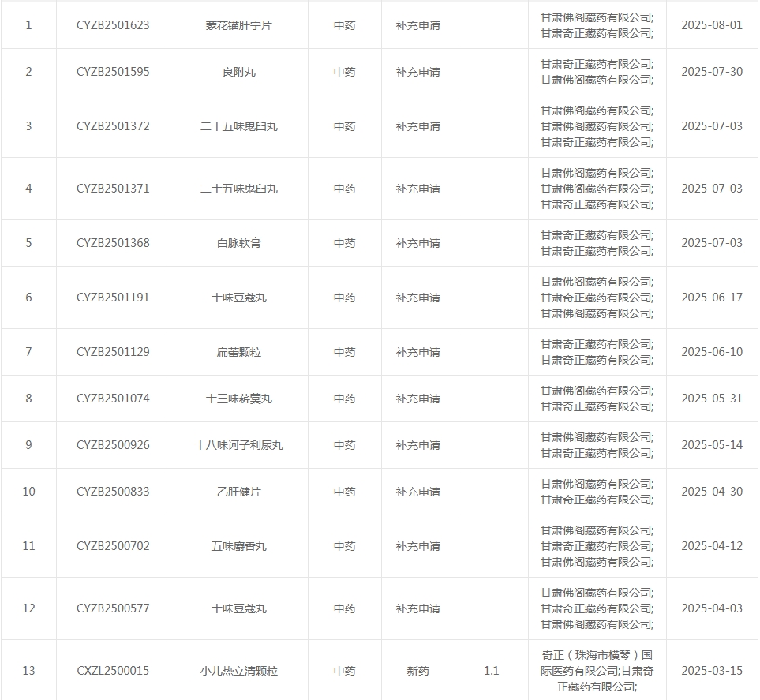Select acceptance number CYZB2500833
760x700 pixels.
113,492
